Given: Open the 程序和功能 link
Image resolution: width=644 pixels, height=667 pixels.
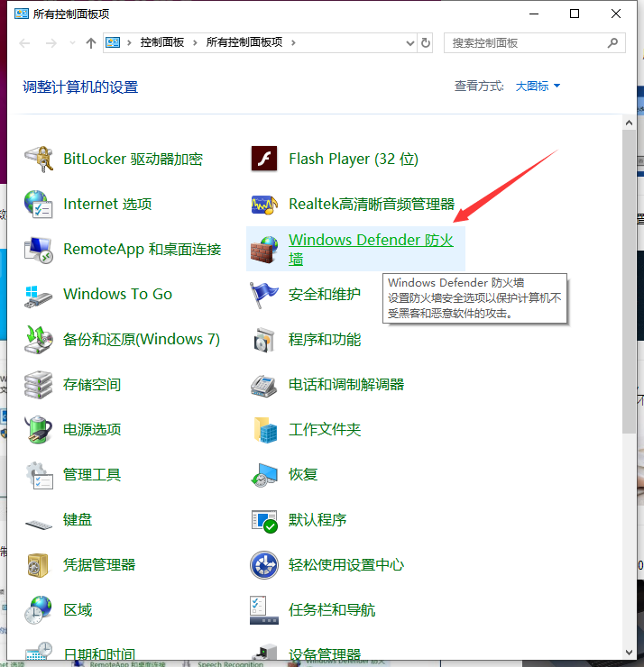Looking at the screenshot, I should point(325,340).
